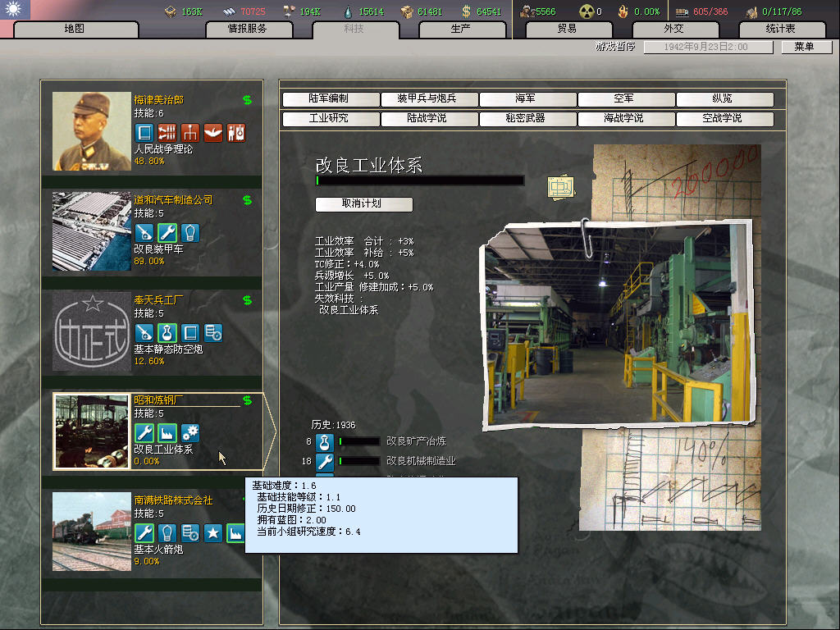The width and height of the screenshot is (840, 630).
Task: Click the transport capacity icon showing 0/117/86
Action: tap(752, 11)
